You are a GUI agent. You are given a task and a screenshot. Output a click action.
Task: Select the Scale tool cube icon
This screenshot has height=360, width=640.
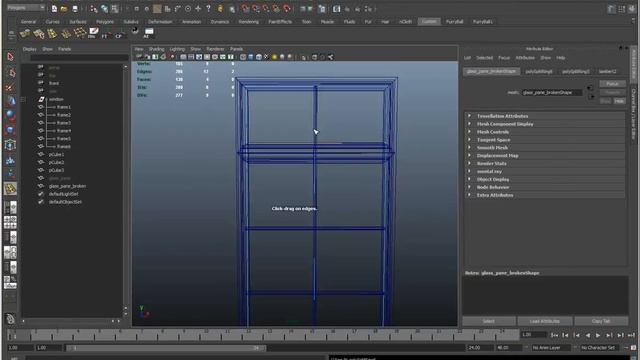[11, 130]
